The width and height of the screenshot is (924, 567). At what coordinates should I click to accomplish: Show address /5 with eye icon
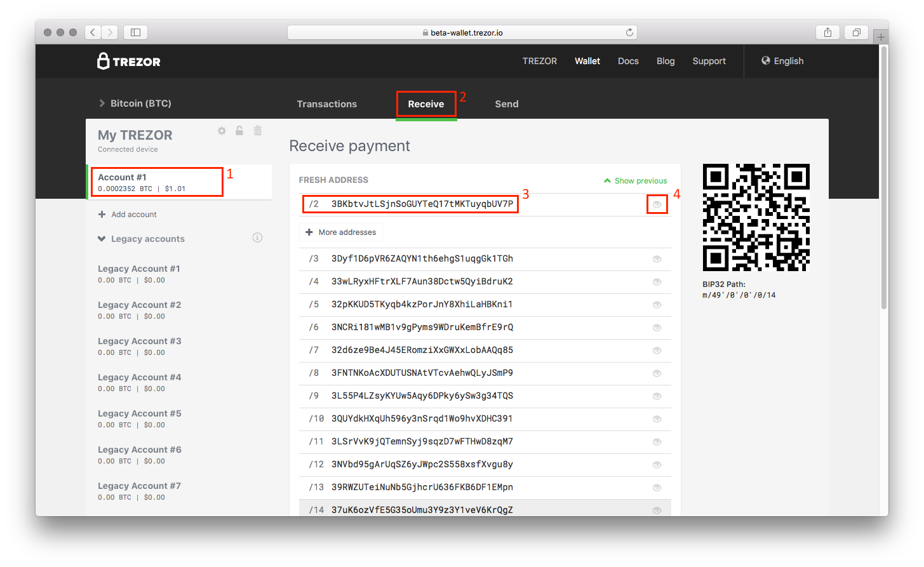[657, 305]
